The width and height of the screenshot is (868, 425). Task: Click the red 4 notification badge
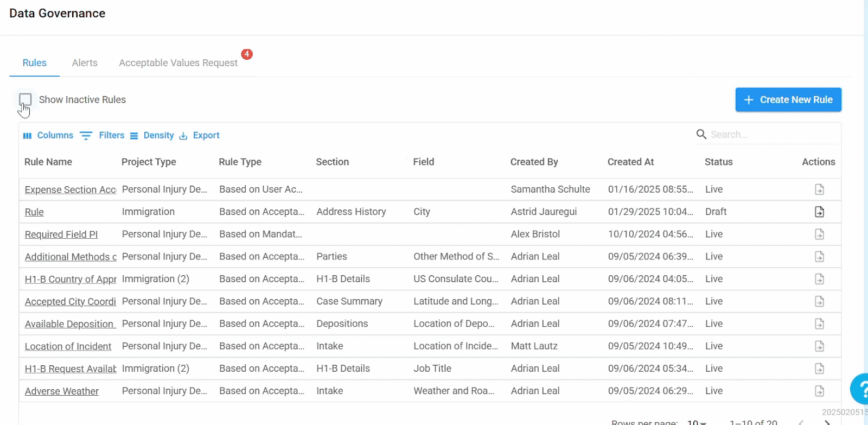pos(247,54)
